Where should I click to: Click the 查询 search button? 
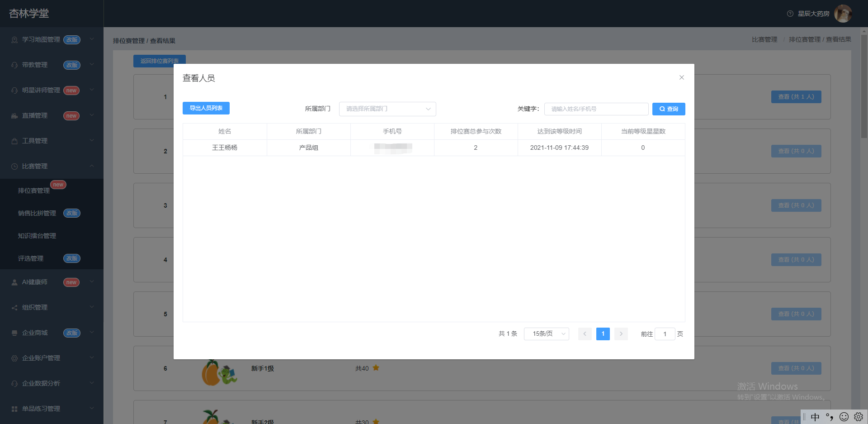click(669, 109)
